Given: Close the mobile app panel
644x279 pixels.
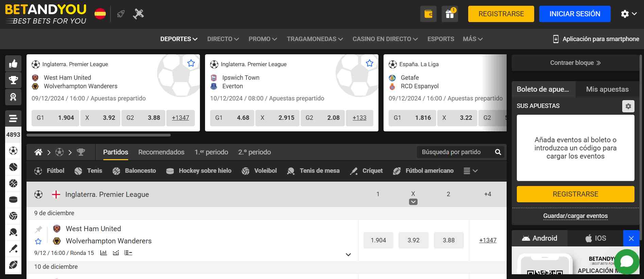Looking at the screenshot, I should pyautogui.click(x=631, y=238).
